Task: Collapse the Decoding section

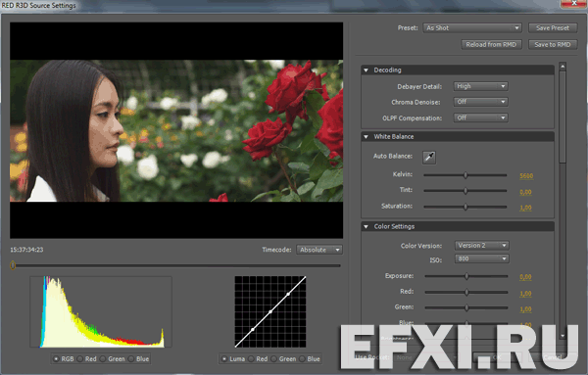Action: click(x=366, y=70)
